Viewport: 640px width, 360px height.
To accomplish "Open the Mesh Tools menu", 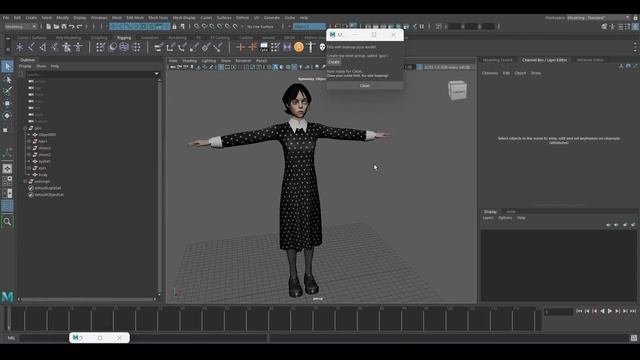I will pyautogui.click(x=158, y=18).
